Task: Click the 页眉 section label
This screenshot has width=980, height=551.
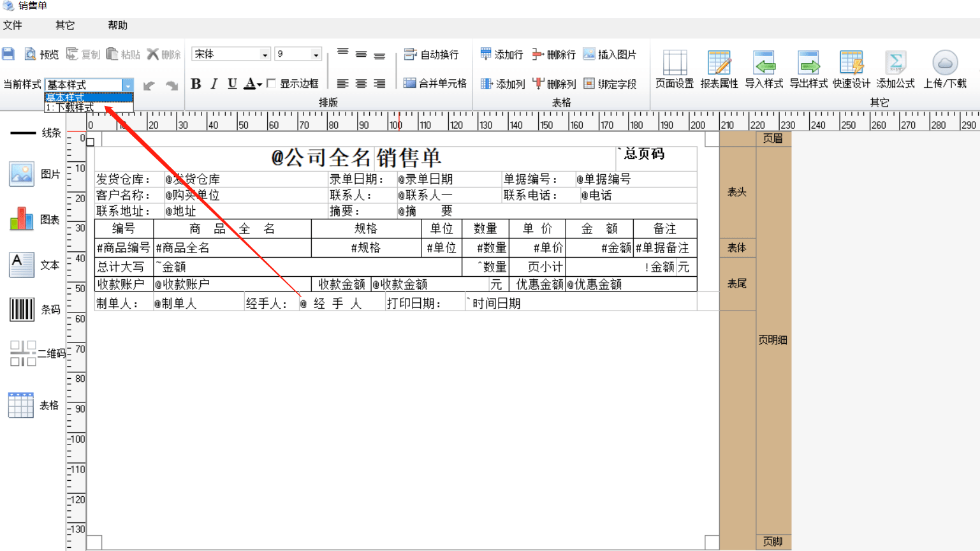Action: (773, 138)
